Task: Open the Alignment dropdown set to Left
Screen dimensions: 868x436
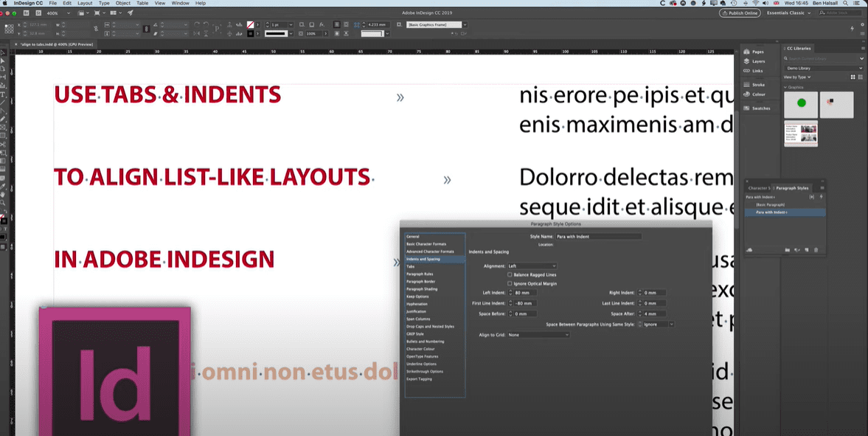Action: coord(532,266)
